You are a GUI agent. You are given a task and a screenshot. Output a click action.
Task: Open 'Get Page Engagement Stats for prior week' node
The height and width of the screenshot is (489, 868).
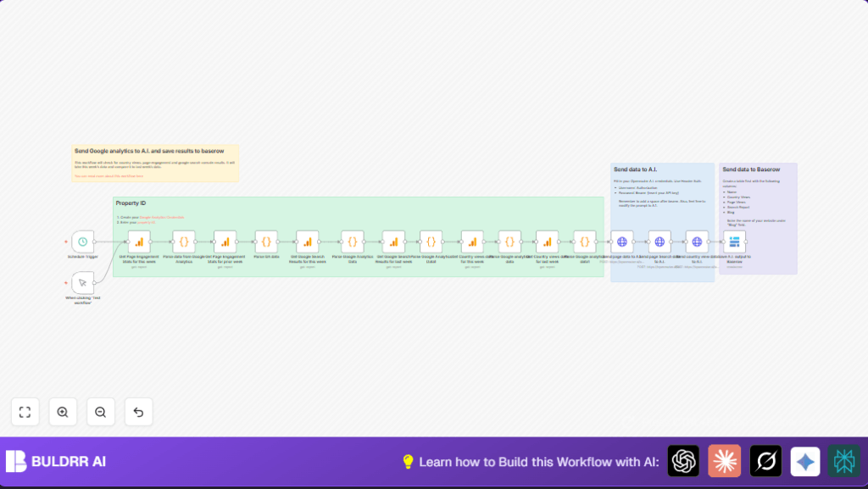225,242
